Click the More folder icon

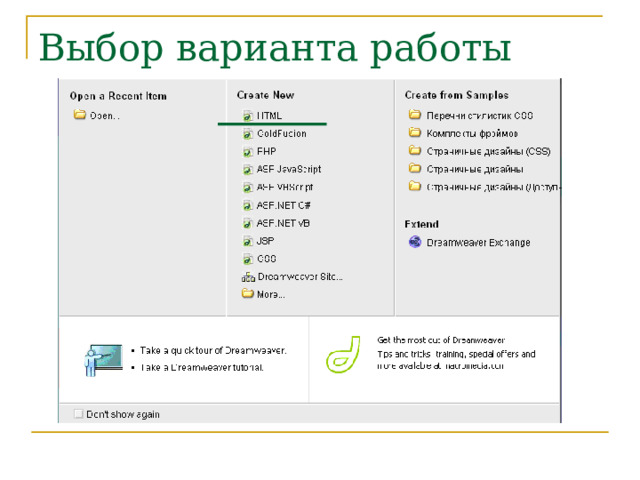[248, 293]
